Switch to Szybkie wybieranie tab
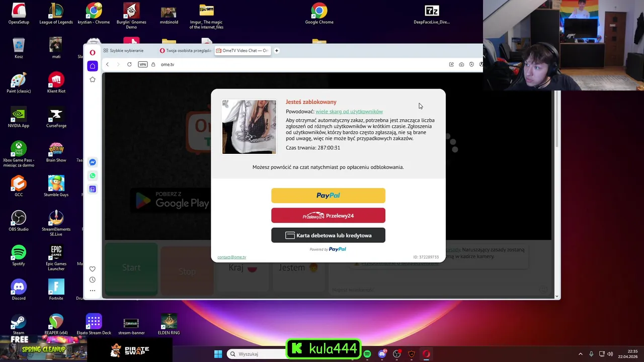Screen dimensions: 644x362 pyautogui.click(x=123, y=50)
